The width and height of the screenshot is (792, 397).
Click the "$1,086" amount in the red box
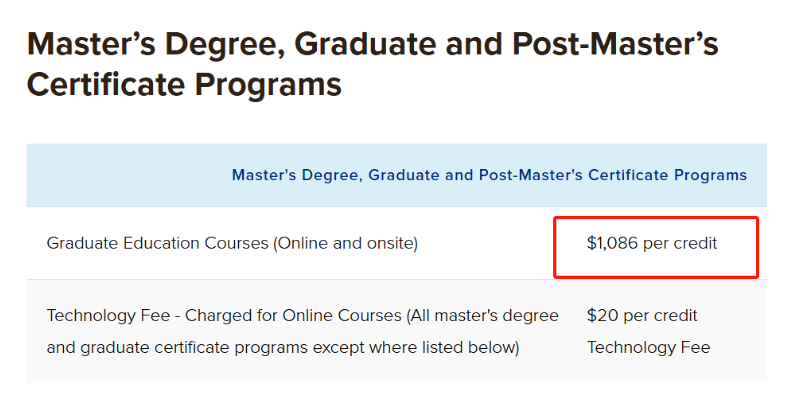coord(612,243)
